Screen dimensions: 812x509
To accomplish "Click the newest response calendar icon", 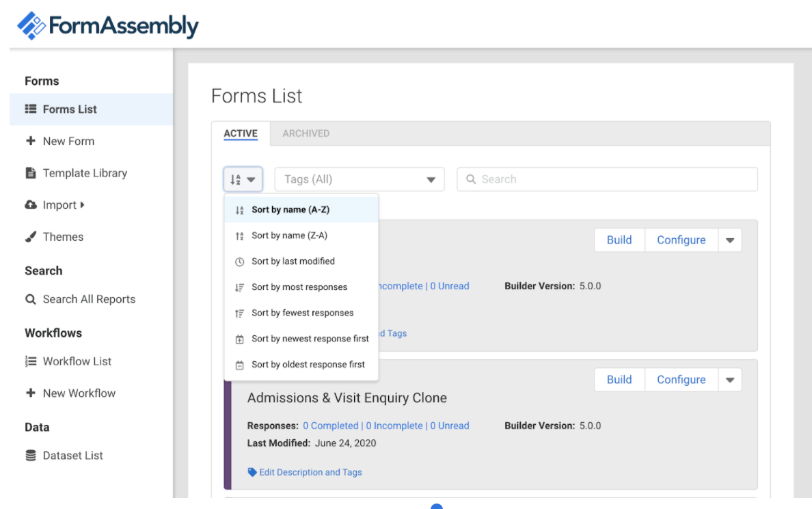I will click(239, 339).
